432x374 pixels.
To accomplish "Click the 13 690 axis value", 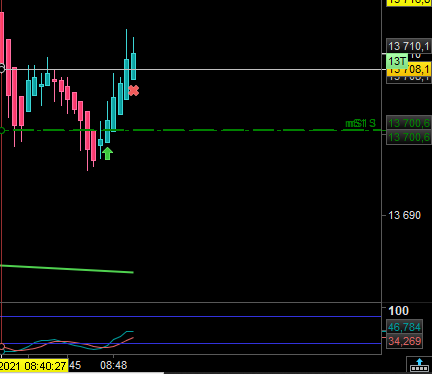I will click(405, 215).
